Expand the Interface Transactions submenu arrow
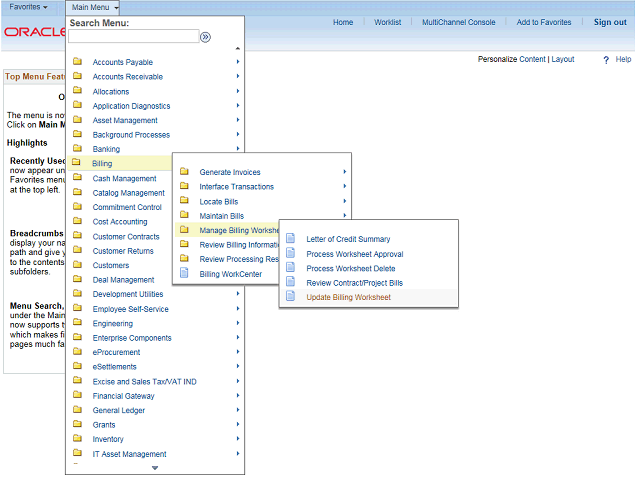 [345, 186]
